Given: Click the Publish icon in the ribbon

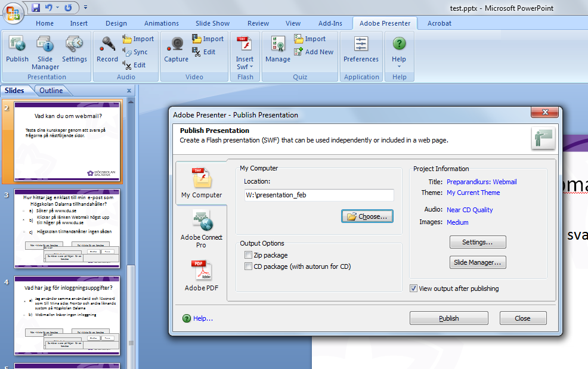Looking at the screenshot, I should coord(17,49).
